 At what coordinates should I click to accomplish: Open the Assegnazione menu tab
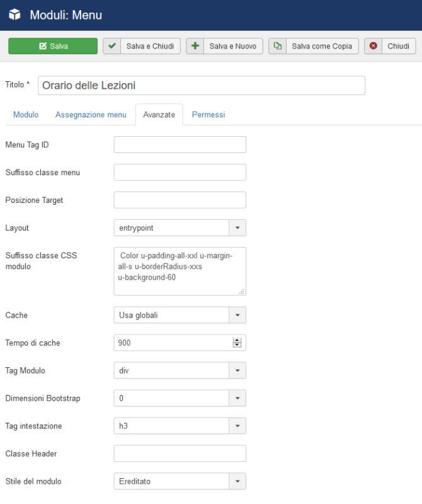click(91, 115)
